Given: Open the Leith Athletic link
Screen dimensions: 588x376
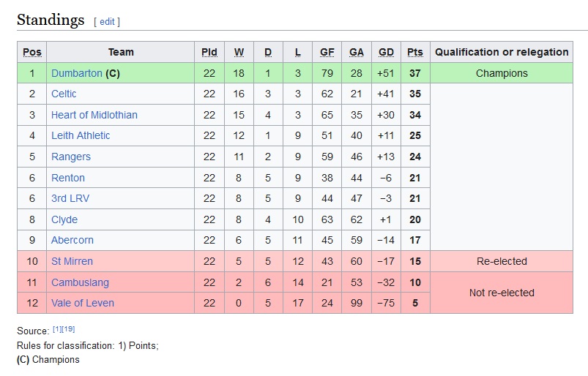Looking at the screenshot, I should click(81, 135).
